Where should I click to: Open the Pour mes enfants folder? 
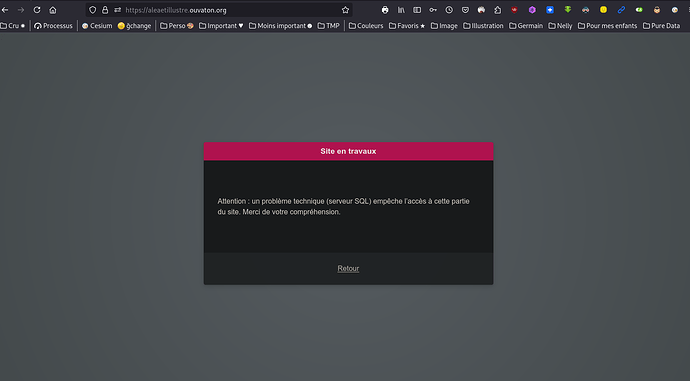click(607, 26)
